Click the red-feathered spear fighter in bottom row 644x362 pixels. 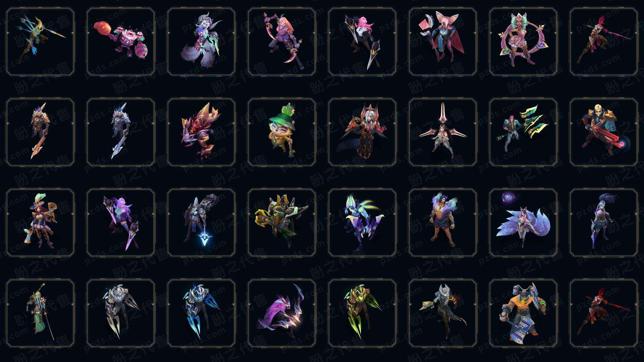click(x=604, y=313)
